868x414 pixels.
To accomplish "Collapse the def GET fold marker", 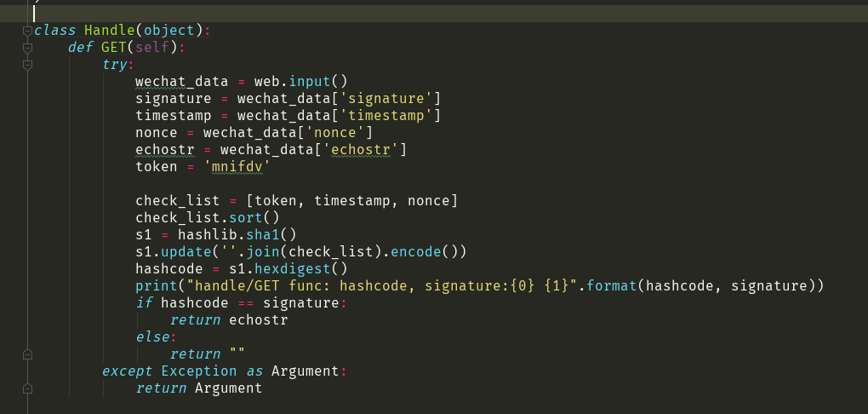I will tap(27, 48).
